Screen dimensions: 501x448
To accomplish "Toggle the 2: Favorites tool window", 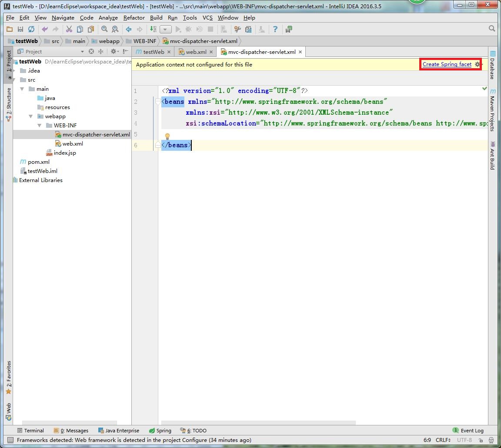I will coord(9,377).
